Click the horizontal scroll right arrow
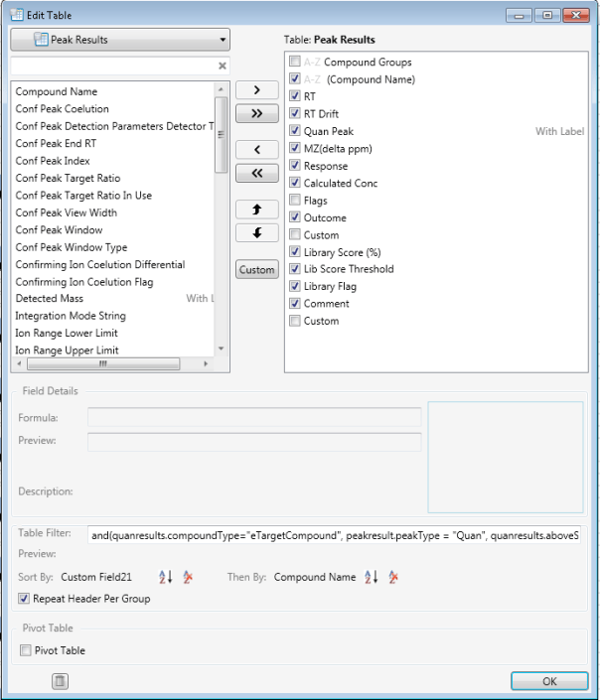Image resolution: width=600 pixels, height=700 pixels. pyautogui.click(x=206, y=363)
